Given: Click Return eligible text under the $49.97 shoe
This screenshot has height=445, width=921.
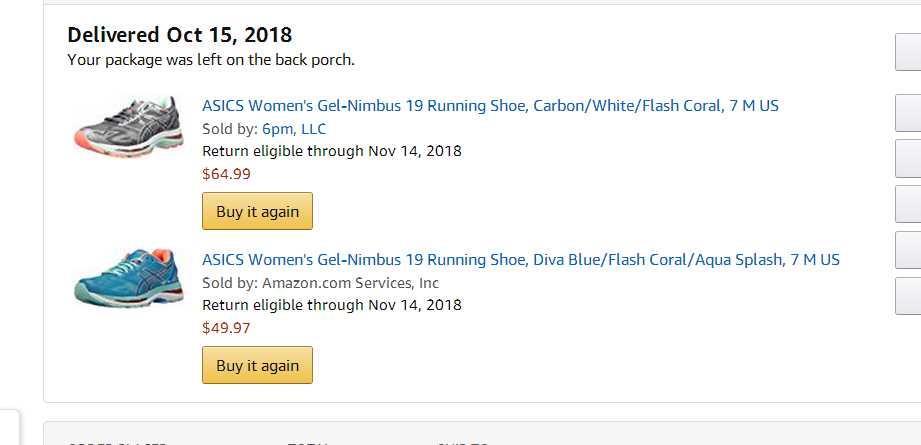Looking at the screenshot, I should [331, 305].
